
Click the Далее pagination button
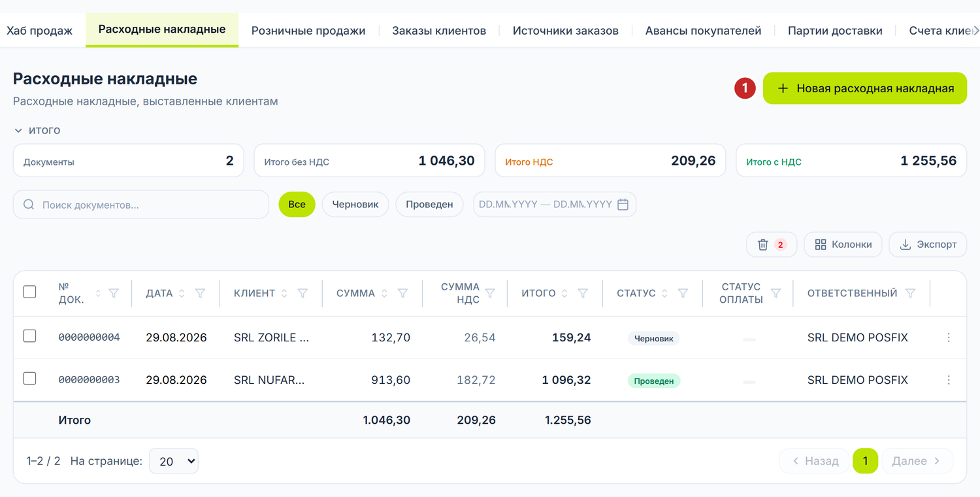917,461
